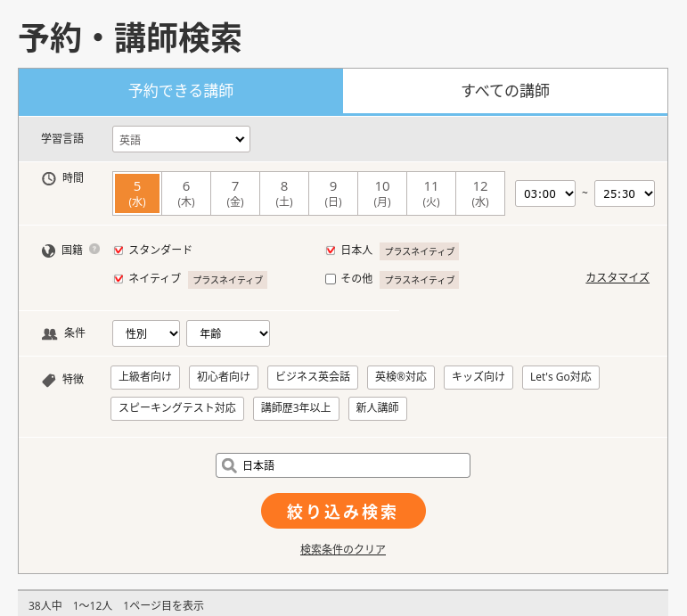Select date 7 (金)
Image resolution: width=687 pixels, height=616 pixels.
click(x=235, y=193)
